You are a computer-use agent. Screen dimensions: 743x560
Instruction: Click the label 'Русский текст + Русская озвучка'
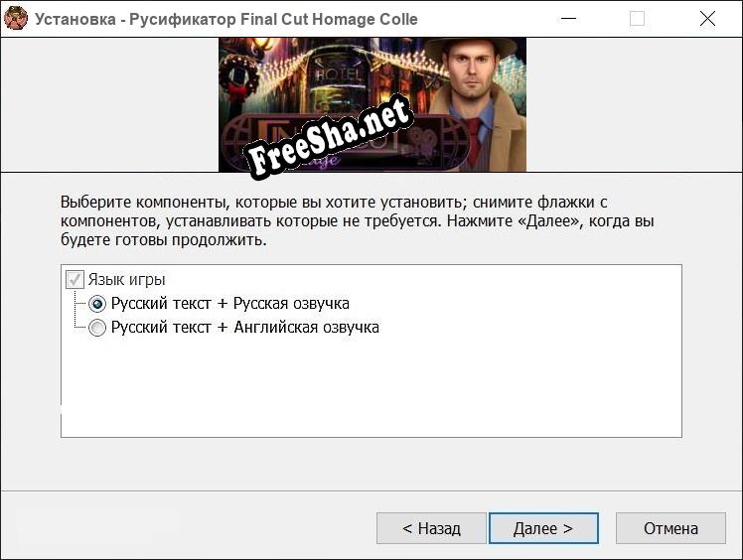pos(229,304)
